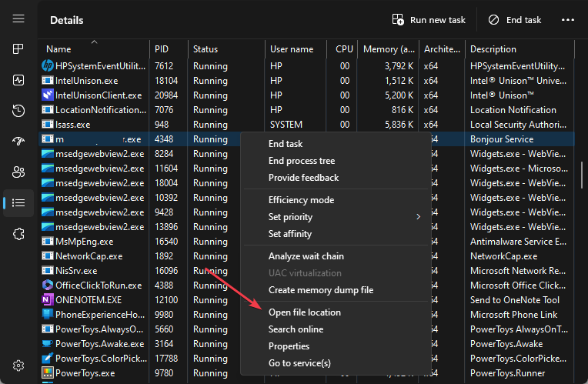Image resolution: width=588 pixels, height=384 pixels.
Task: Open Properties from context menu
Action: (336, 346)
